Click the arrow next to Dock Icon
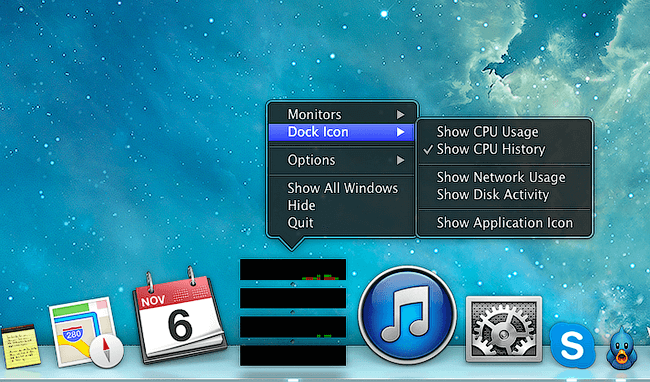This screenshot has width=650, height=382. [x=400, y=132]
